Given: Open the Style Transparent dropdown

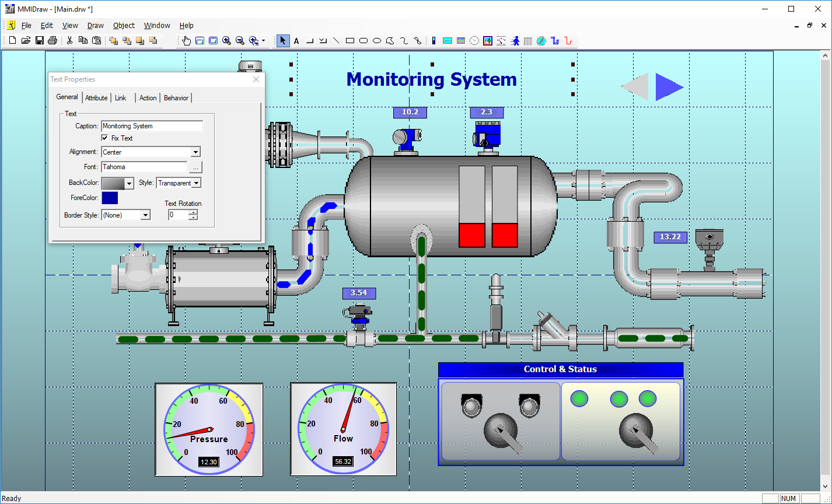Looking at the screenshot, I should click(197, 183).
